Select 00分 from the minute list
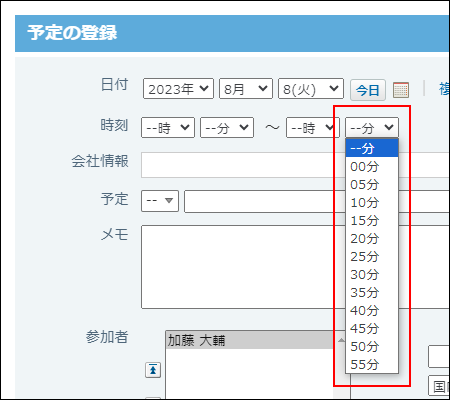The width and height of the screenshot is (450, 400). click(x=372, y=166)
